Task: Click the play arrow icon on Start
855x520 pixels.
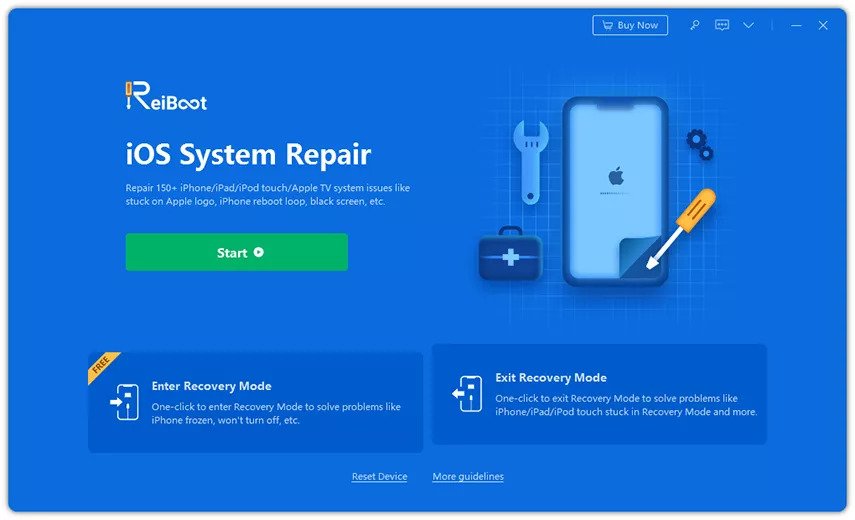Action: (258, 252)
